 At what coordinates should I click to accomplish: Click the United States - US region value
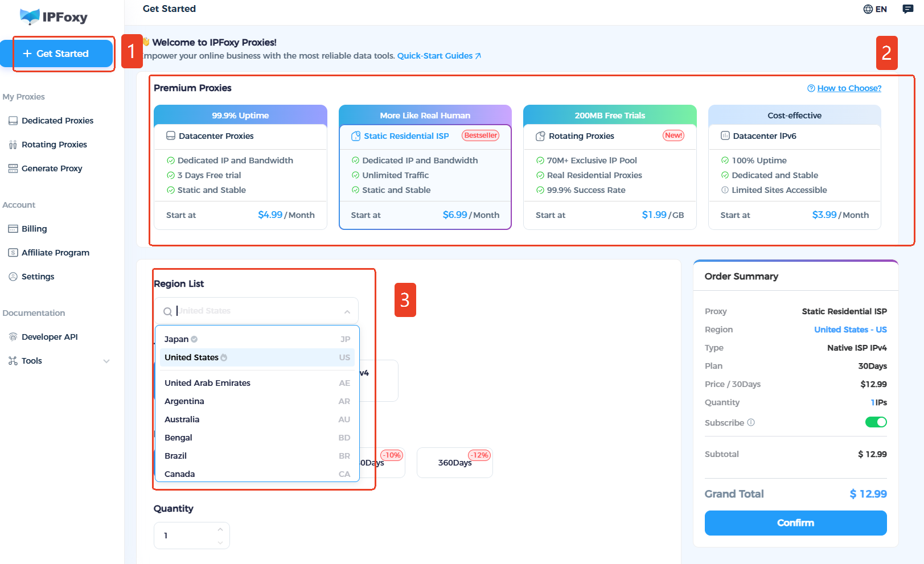click(850, 330)
